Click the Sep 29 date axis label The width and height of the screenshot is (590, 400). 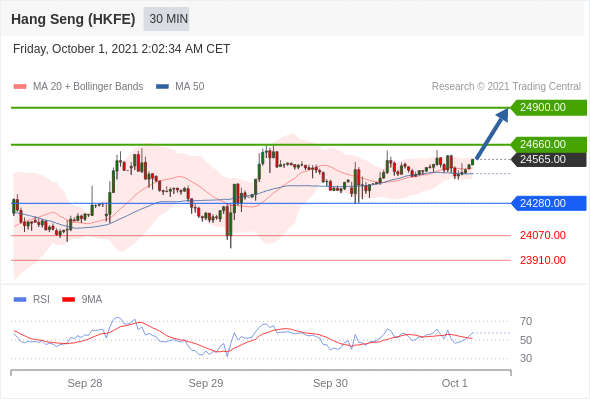(206, 383)
